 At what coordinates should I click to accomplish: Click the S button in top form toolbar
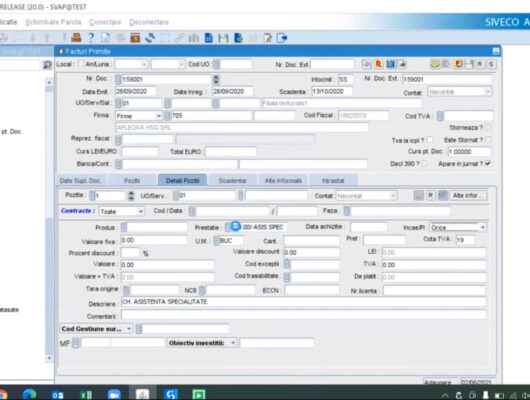[491, 64]
